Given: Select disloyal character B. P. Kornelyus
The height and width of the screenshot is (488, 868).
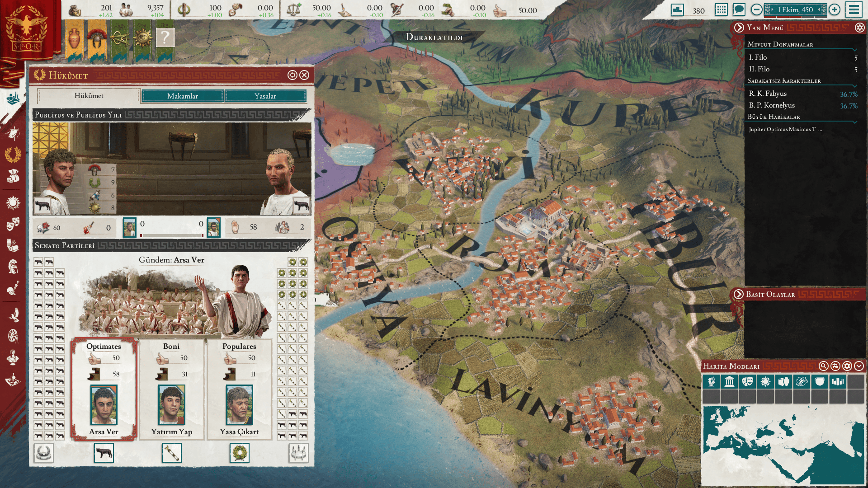Looking at the screenshot, I should tap(802, 106).
